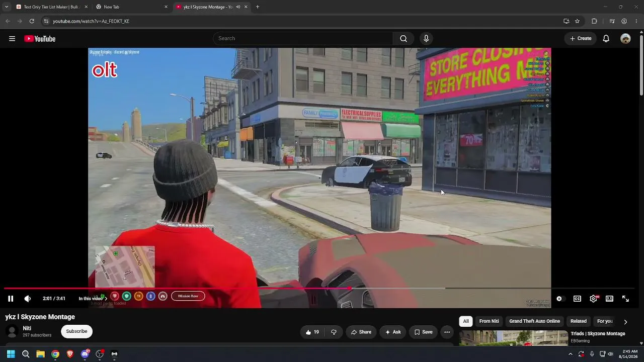Search with your voice microphone
The image size is (644, 362).
[426, 39]
